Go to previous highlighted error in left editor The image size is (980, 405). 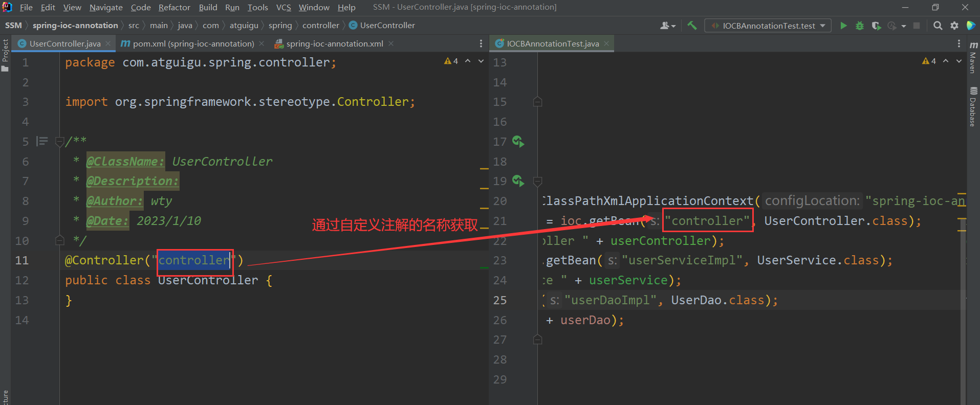coord(468,61)
